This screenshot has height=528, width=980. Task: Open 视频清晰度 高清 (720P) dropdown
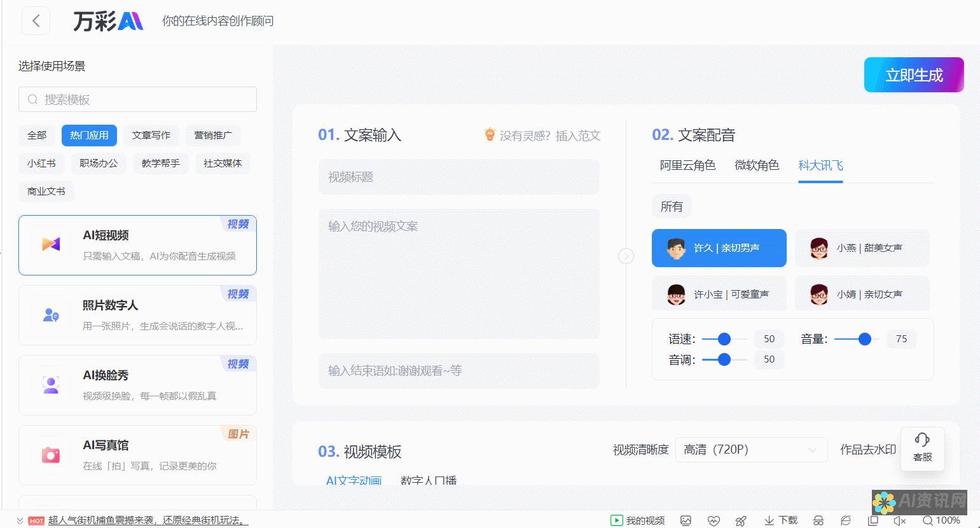pyautogui.click(x=751, y=450)
